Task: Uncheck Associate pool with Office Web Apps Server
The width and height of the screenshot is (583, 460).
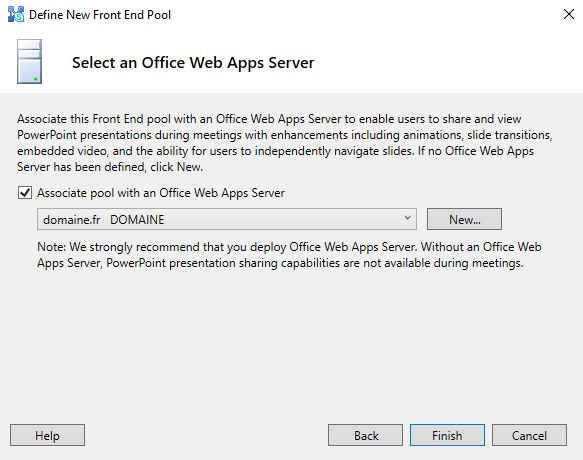Action: tap(25, 193)
